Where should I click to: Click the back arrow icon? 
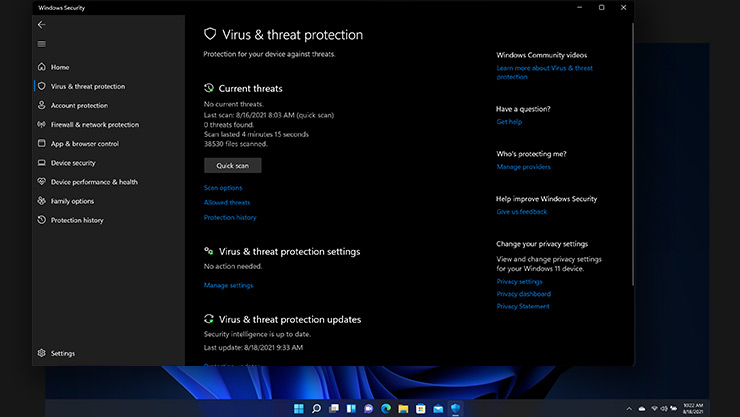click(x=41, y=25)
